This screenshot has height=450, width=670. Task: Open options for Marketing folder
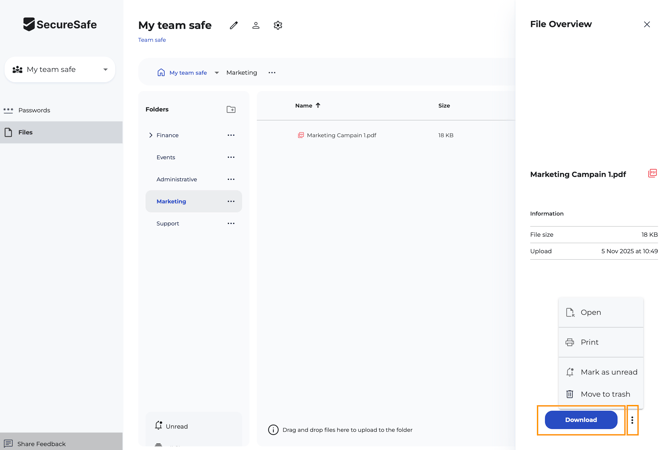(x=231, y=201)
